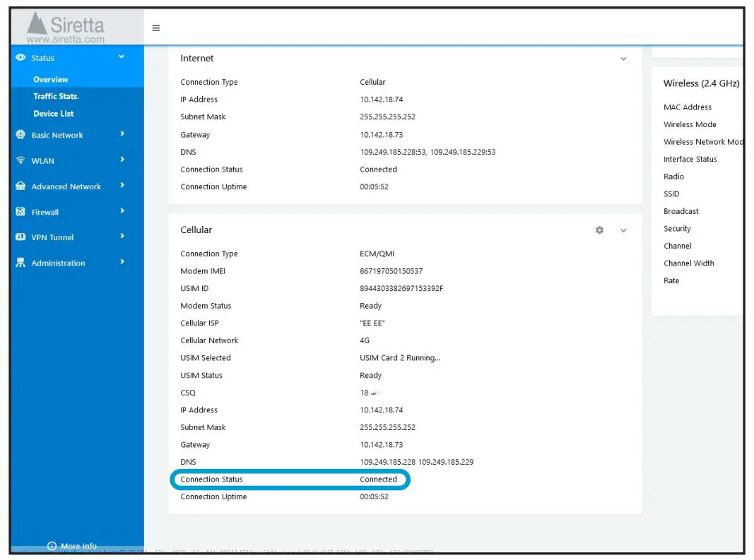Click the Security label
This screenshot has width=754, height=560.
click(677, 228)
